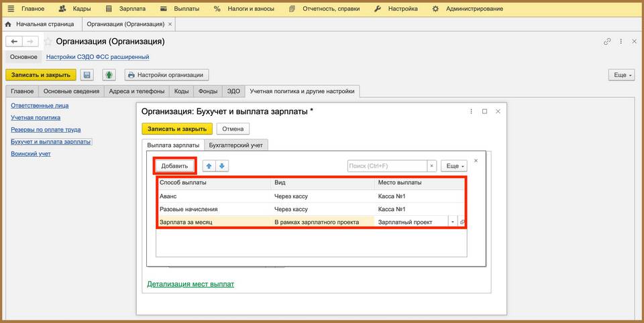The image size is (644, 323).
Task: Click the green person icon in toolbar
Action: click(109, 75)
